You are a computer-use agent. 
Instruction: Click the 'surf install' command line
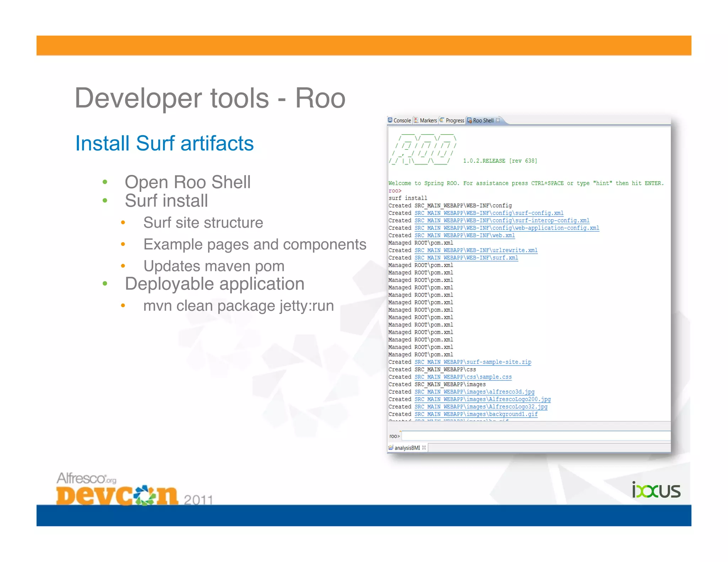[x=408, y=198]
